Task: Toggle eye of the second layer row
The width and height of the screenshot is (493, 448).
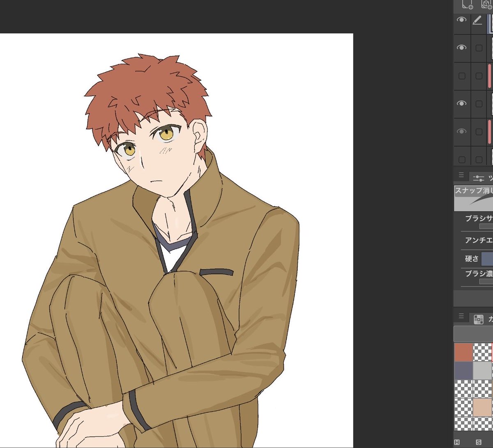Action: click(x=462, y=48)
